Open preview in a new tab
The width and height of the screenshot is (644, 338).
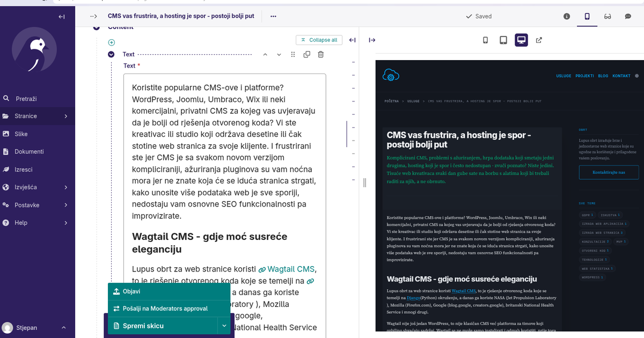point(539,40)
